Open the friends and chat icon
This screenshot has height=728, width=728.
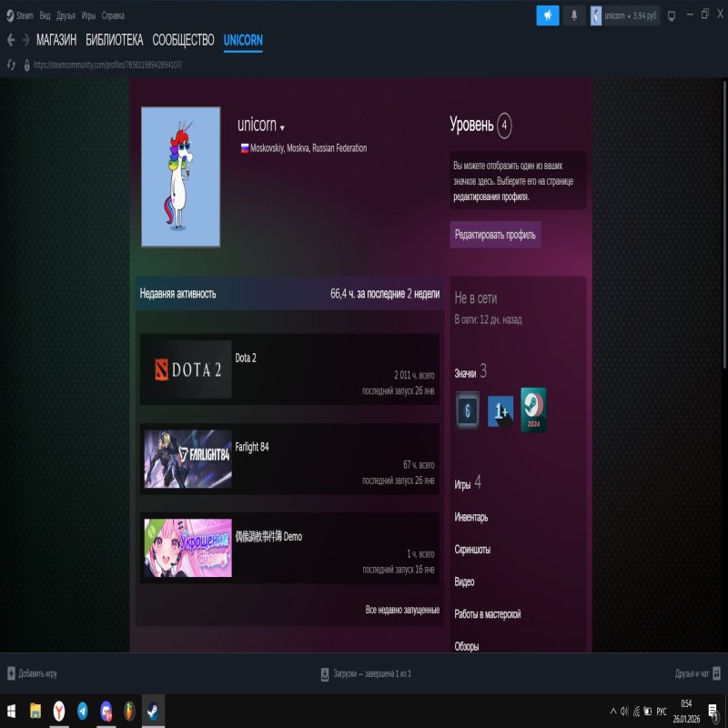click(x=716, y=673)
